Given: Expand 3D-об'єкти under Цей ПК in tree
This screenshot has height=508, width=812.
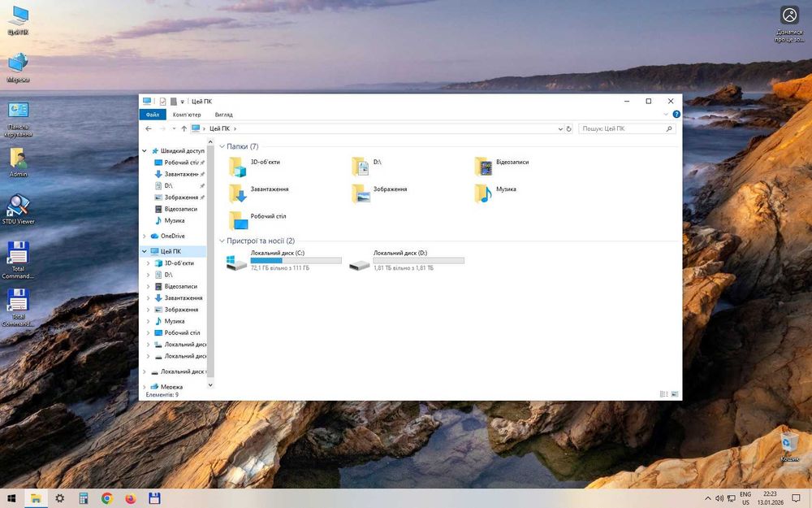Looking at the screenshot, I should click(x=149, y=263).
